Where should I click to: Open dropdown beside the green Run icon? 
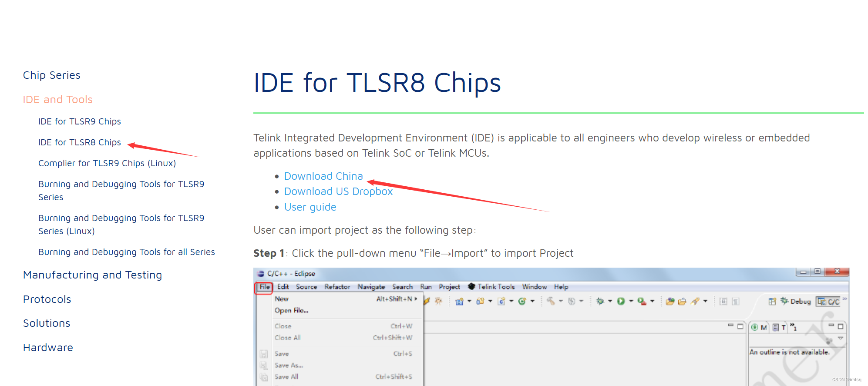point(631,301)
